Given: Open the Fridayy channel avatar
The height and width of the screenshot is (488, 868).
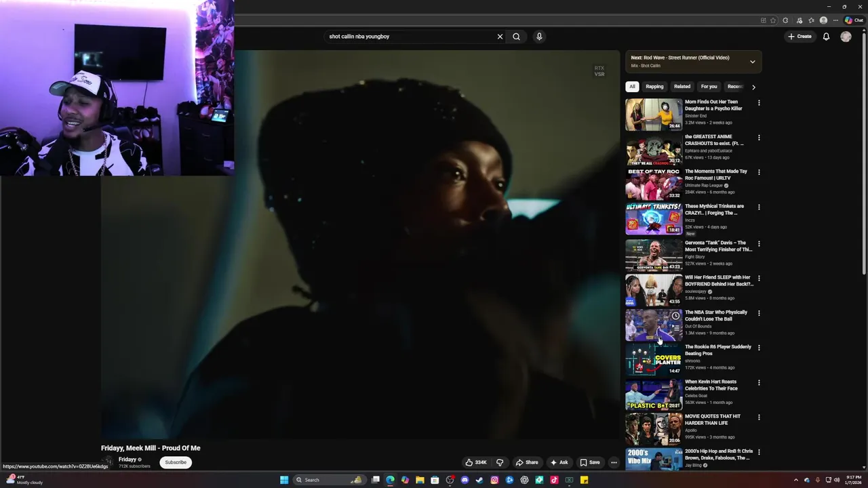Looking at the screenshot, I should (108, 462).
